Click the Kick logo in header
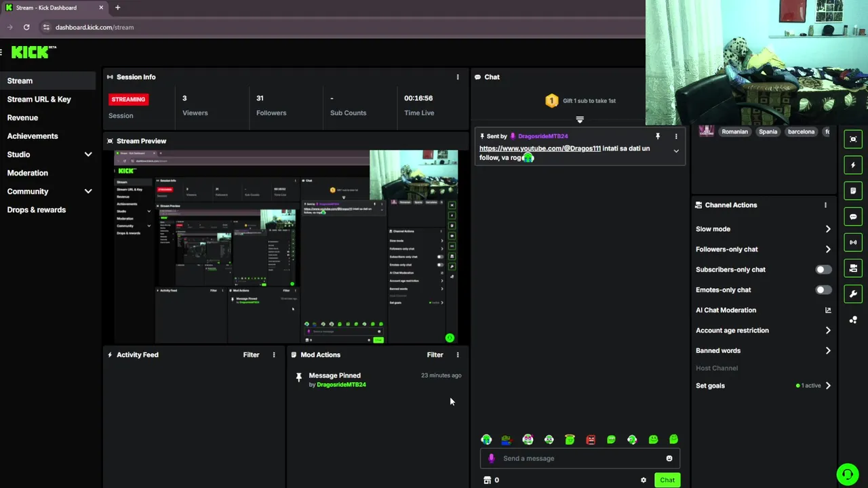The width and height of the screenshot is (868, 488). click(x=33, y=52)
